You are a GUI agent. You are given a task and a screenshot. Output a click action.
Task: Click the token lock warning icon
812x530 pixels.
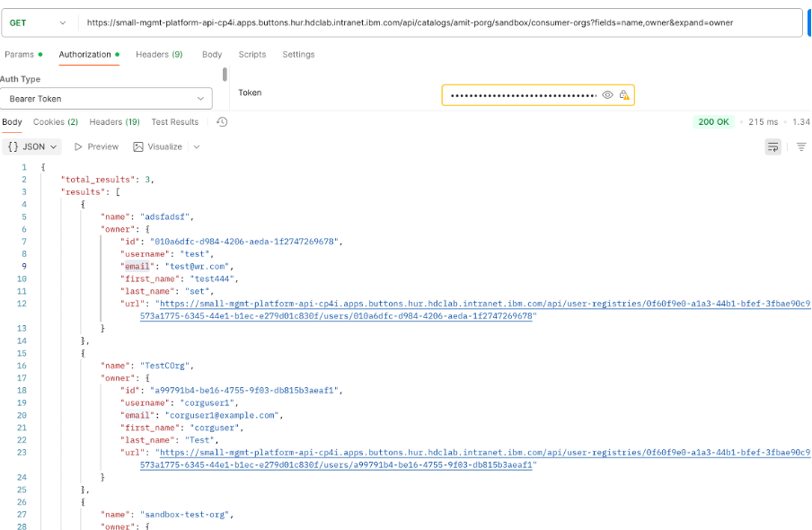point(624,95)
